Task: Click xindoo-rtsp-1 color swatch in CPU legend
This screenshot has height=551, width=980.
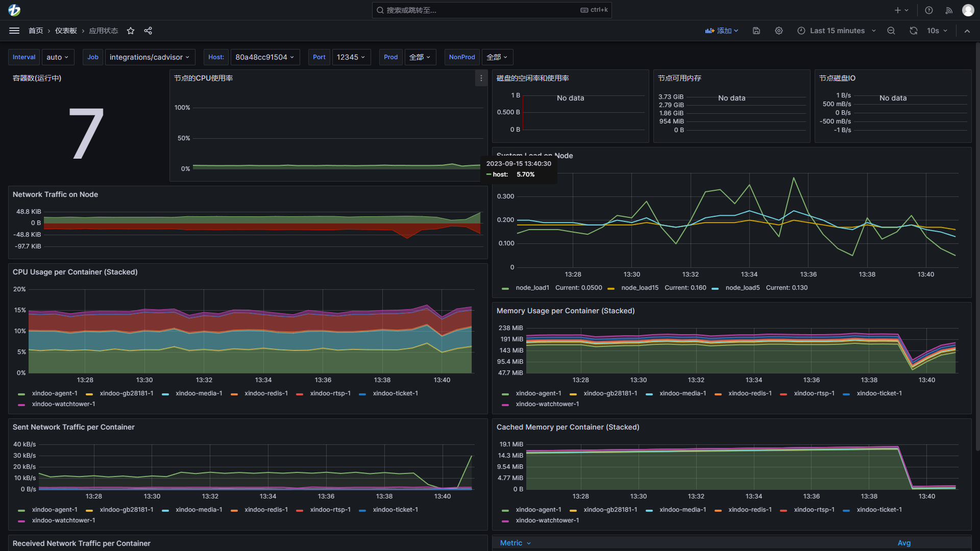Action: coord(300,394)
